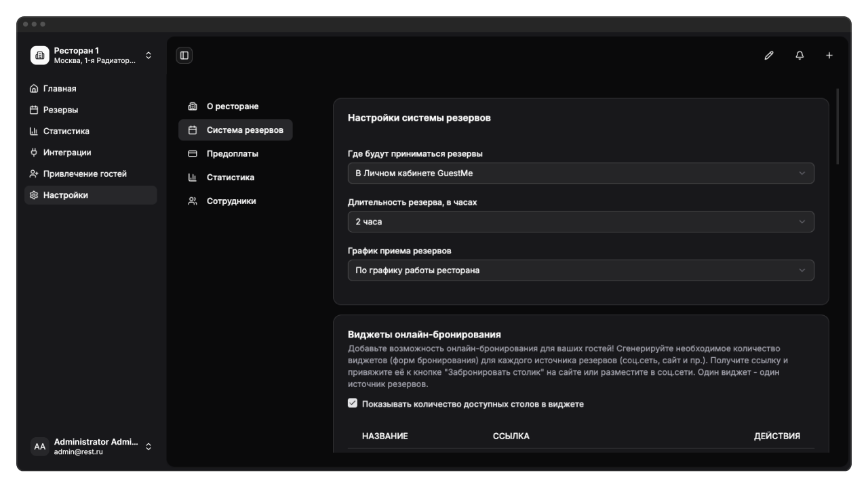The width and height of the screenshot is (868, 488).
Task: Toggle the sidebar collapse icon
Action: pyautogui.click(x=184, y=56)
